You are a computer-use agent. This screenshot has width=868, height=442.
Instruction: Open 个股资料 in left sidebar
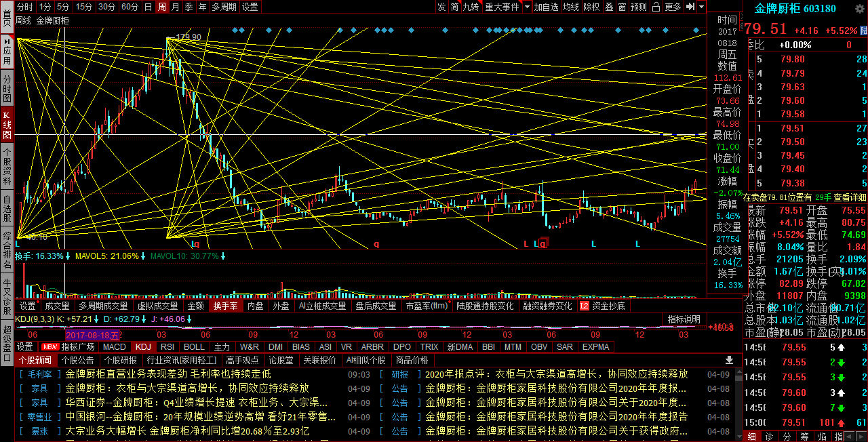[x=6, y=167]
